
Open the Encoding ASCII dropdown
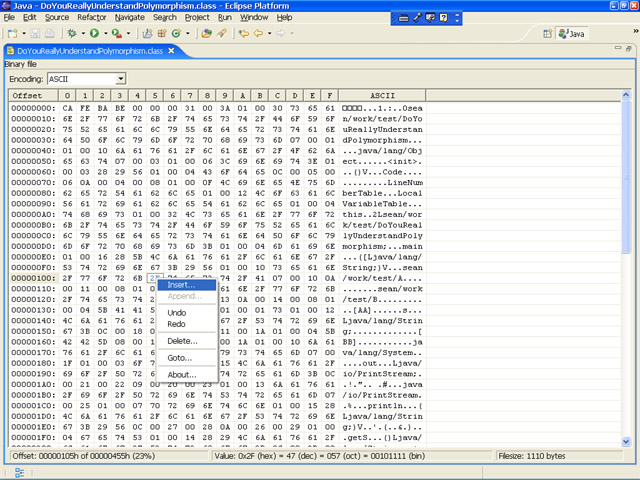click(x=121, y=79)
